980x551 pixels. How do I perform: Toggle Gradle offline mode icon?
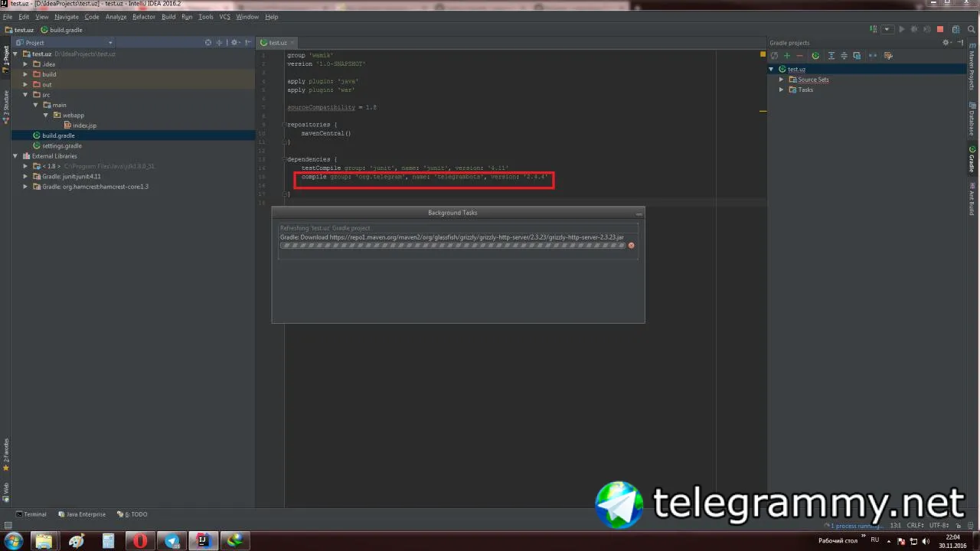[x=873, y=56]
